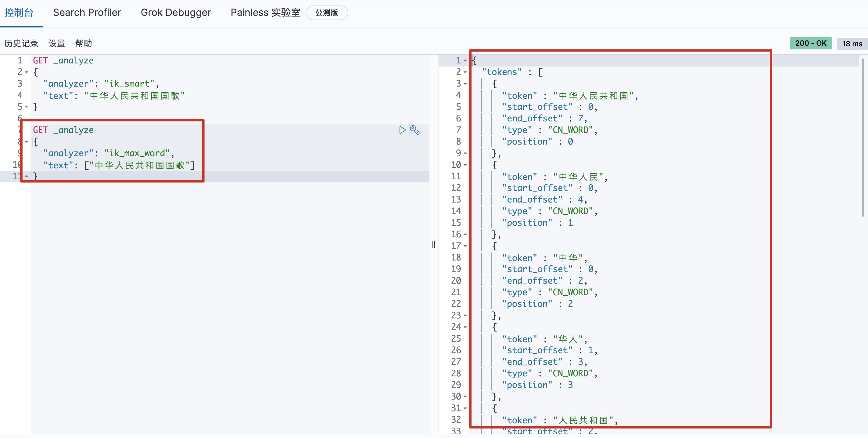Collapse the tokens array at output line 2

click(x=465, y=72)
